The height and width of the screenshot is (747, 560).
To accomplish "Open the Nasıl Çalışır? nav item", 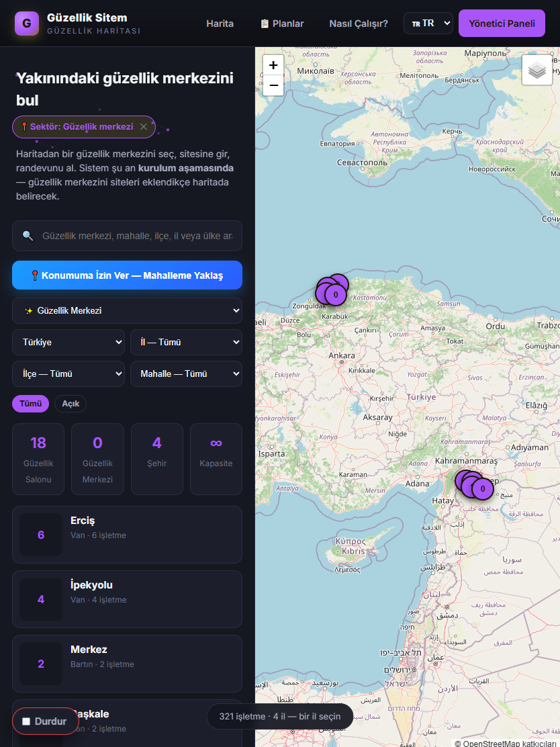I will [x=359, y=24].
